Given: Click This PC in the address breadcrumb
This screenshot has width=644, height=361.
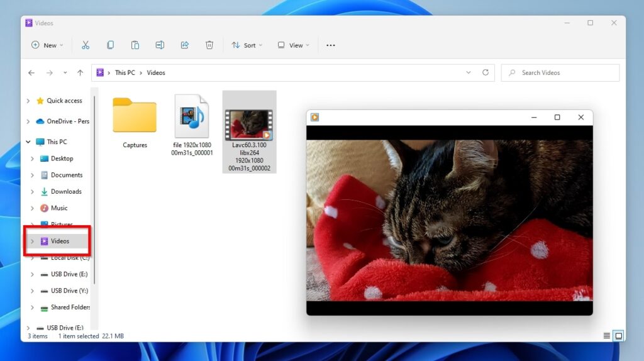Looking at the screenshot, I should [125, 73].
